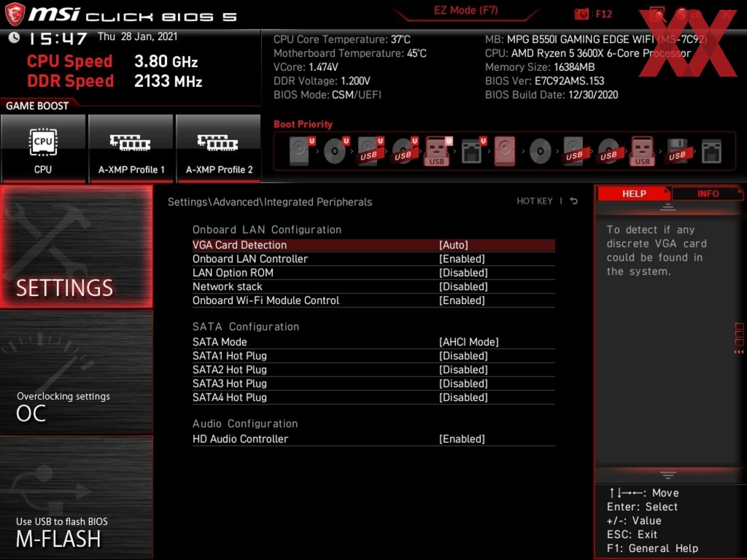Screen dimensions: 747x560
Task: Click the date Thu 28 Jan, 2021
Action: point(137,37)
